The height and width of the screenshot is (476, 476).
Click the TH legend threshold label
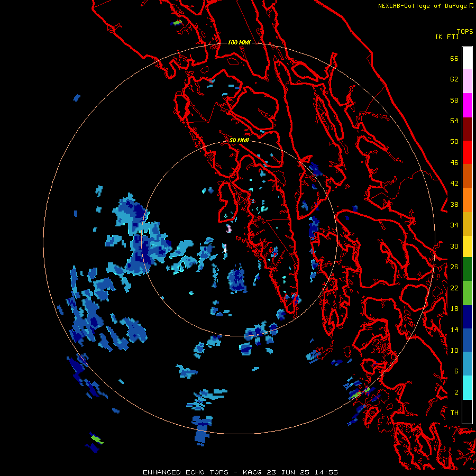pos(454,413)
